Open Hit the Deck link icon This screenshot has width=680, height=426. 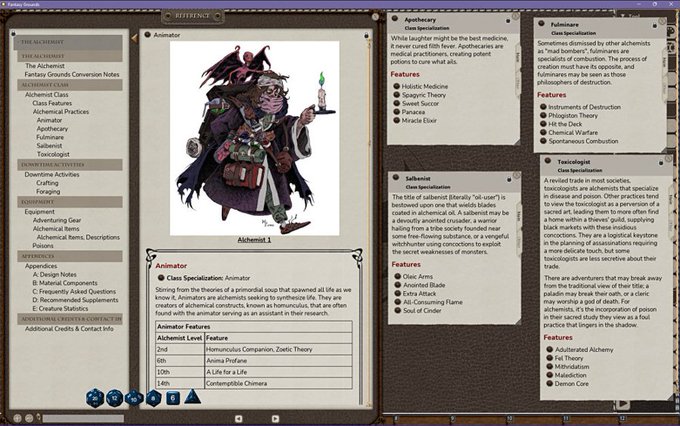click(x=543, y=124)
